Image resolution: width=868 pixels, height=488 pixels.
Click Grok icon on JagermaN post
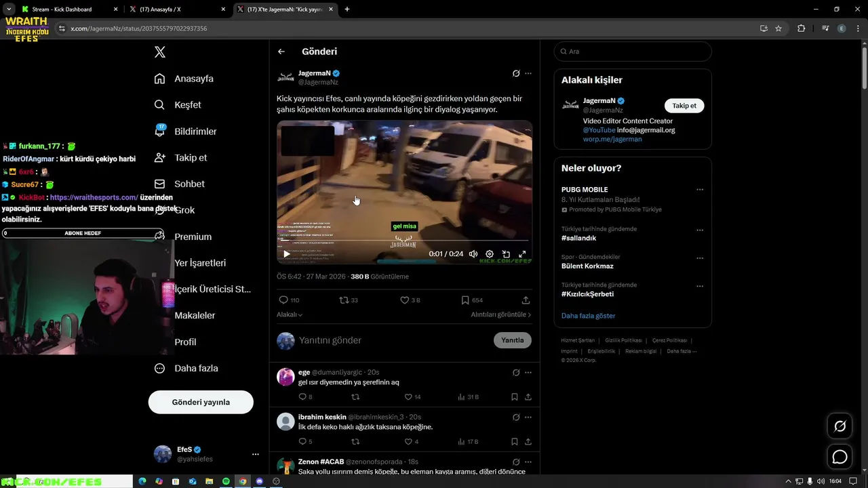pyautogui.click(x=516, y=73)
